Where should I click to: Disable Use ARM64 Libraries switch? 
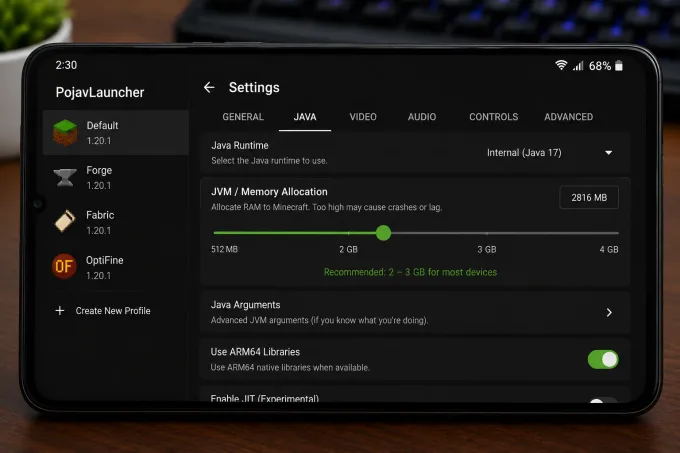click(x=603, y=359)
